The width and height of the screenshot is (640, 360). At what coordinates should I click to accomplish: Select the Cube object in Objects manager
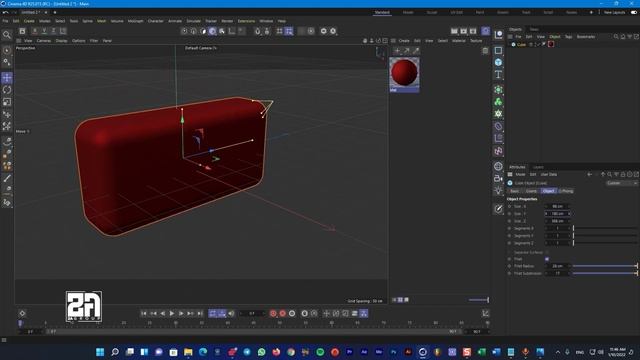521,44
